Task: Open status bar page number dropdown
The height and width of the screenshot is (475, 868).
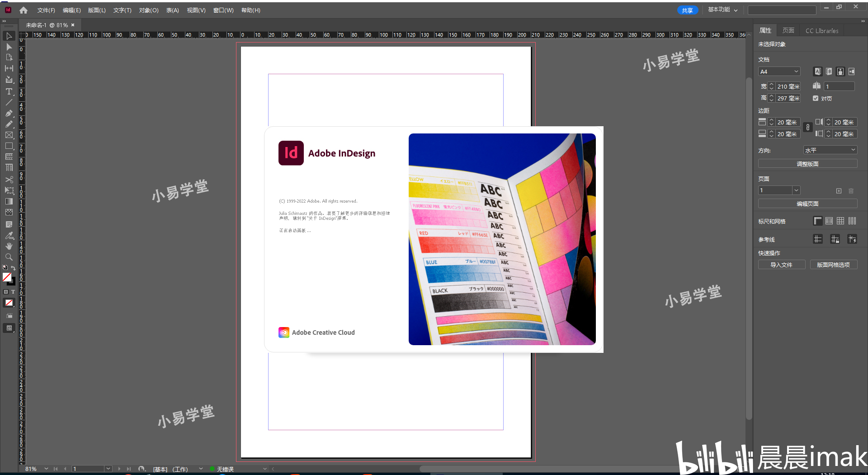Action: (x=108, y=469)
